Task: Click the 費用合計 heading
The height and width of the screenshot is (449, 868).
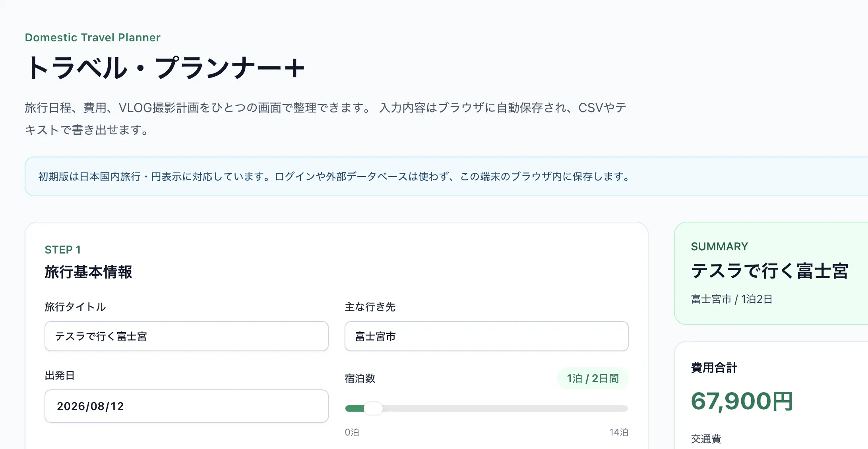Action: (x=714, y=368)
